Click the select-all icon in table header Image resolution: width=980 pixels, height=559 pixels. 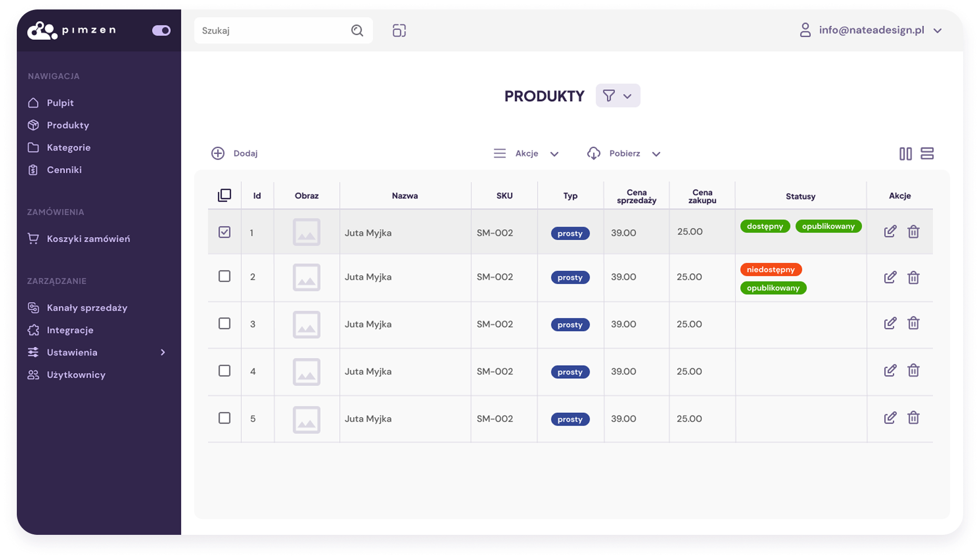(x=224, y=195)
